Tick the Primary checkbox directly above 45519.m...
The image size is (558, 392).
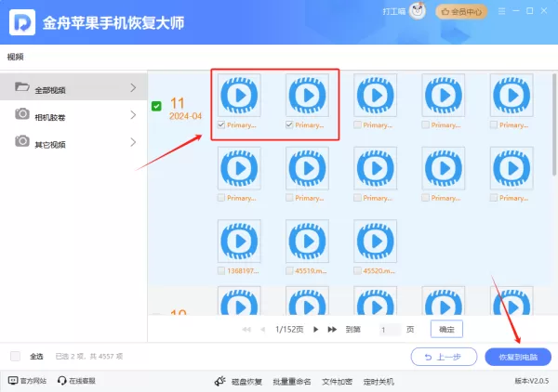pos(289,198)
